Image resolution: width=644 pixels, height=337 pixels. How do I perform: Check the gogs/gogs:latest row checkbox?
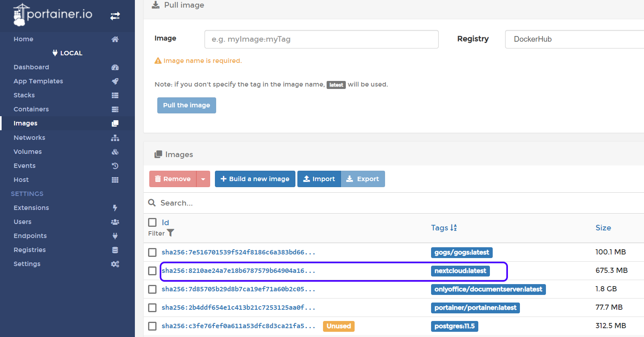[152, 252]
